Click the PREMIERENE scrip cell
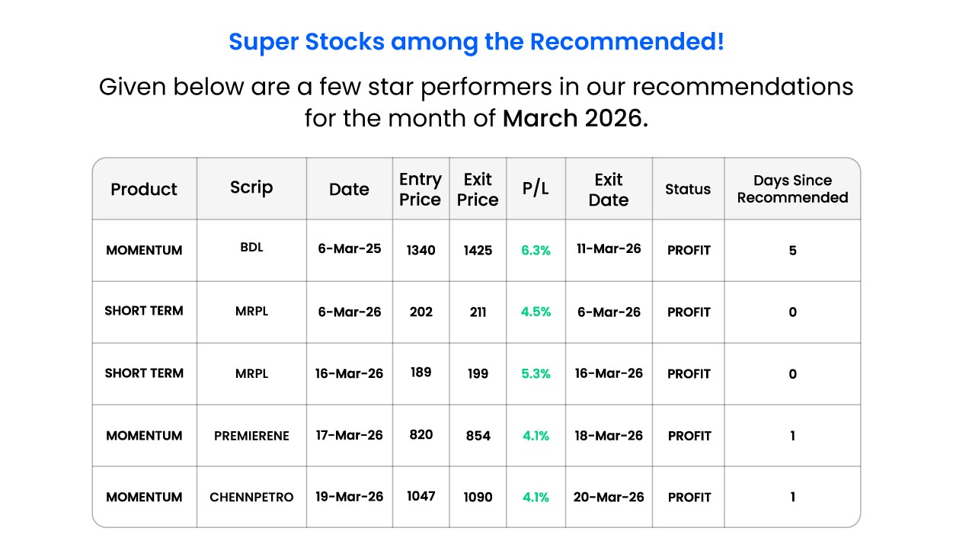 coord(251,436)
